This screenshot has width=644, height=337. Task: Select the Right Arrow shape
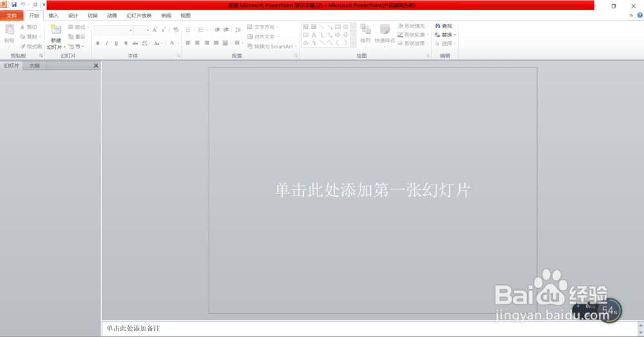tap(337, 35)
